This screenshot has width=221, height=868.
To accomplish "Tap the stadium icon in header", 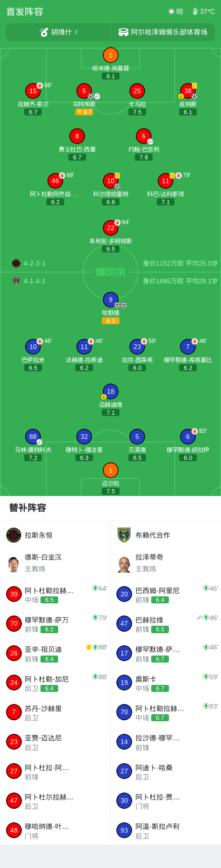I will 123,32.
